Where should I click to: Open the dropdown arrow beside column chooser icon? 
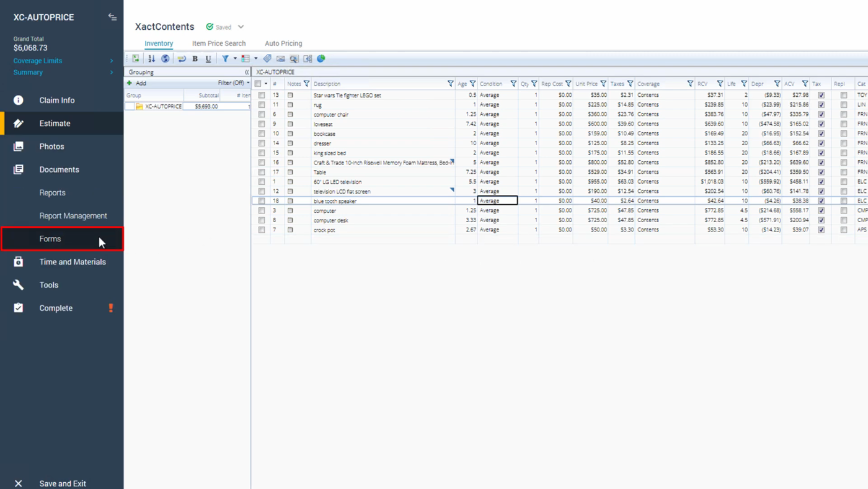[255, 58]
